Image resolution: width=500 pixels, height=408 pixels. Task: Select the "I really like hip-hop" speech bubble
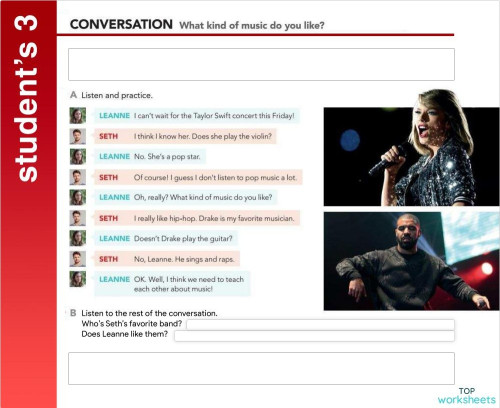pyautogui.click(x=197, y=218)
